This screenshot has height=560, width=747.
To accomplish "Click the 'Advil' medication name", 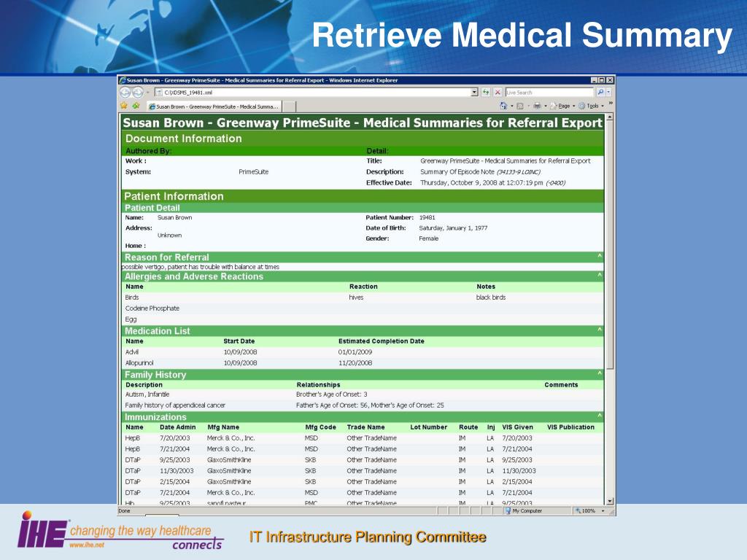I will pyautogui.click(x=131, y=352).
